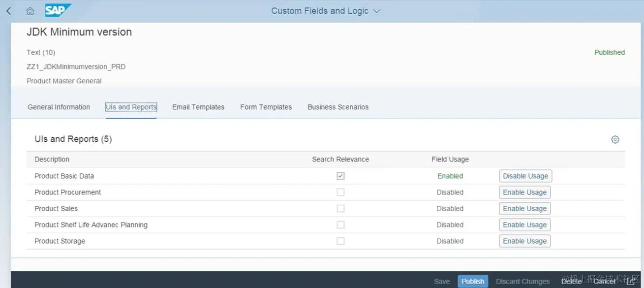Click Discard Changes in footer

pos(522,281)
